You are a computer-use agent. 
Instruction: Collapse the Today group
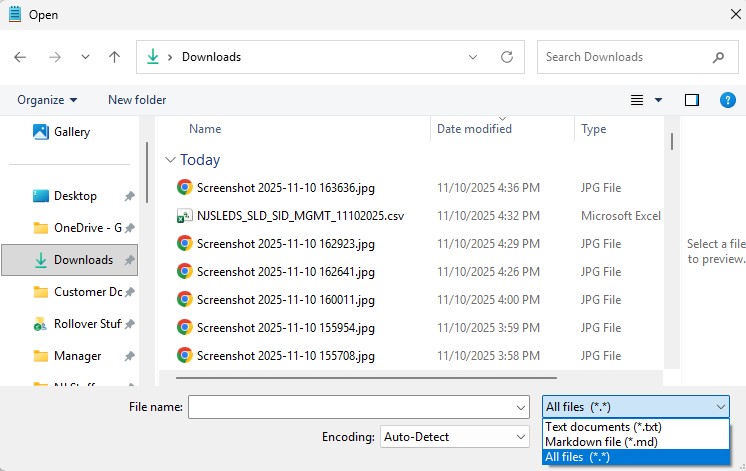[170, 160]
